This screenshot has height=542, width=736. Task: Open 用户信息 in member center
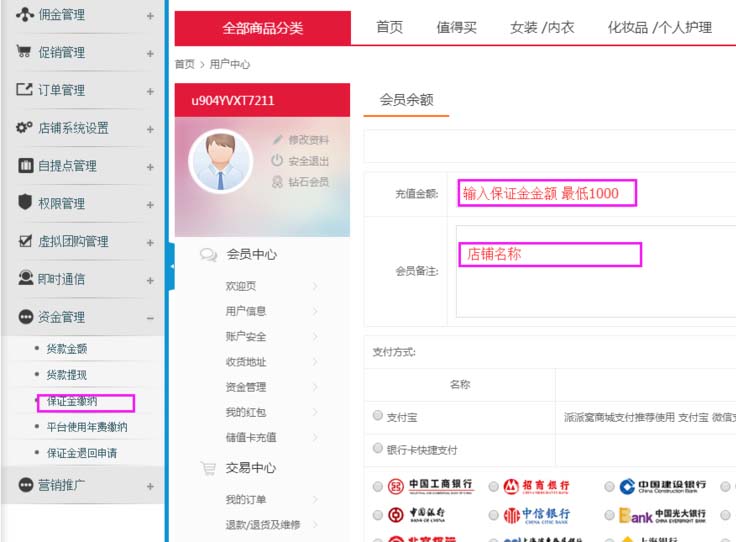pyautogui.click(x=245, y=311)
